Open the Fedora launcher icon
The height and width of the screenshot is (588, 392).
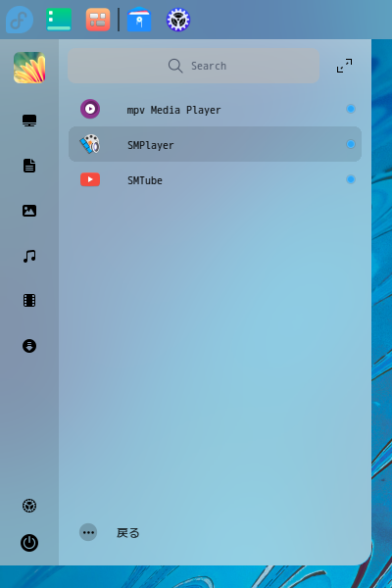click(x=20, y=20)
